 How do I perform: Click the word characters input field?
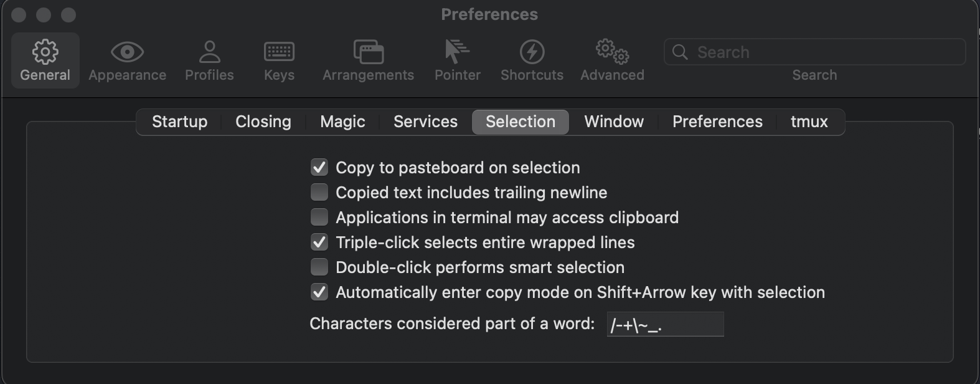point(664,324)
